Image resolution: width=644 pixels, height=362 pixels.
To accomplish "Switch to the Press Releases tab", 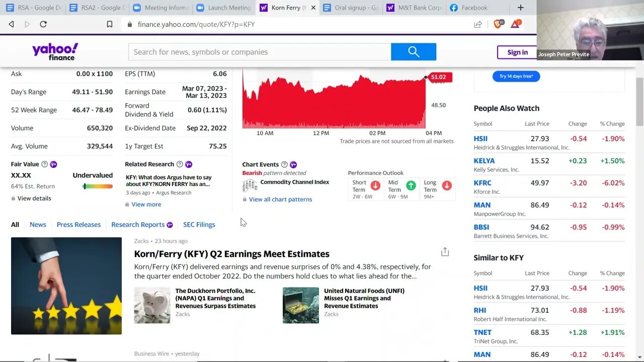I will (78, 225).
